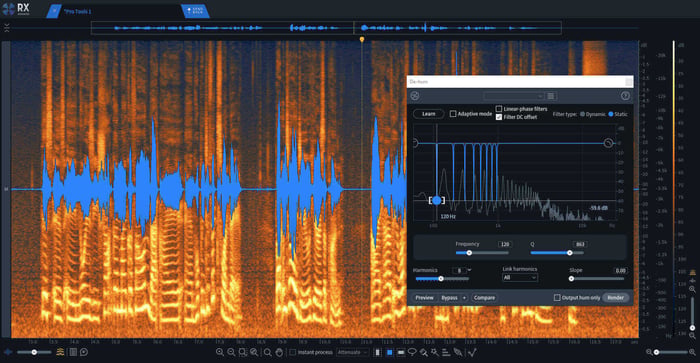
Task: Close the De-hum window
Action: point(629,82)
